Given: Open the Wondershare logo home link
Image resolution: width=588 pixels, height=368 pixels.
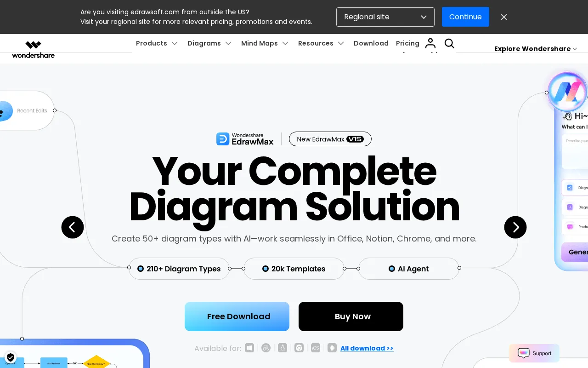Looking at the screenshot, I should [33, 50].
